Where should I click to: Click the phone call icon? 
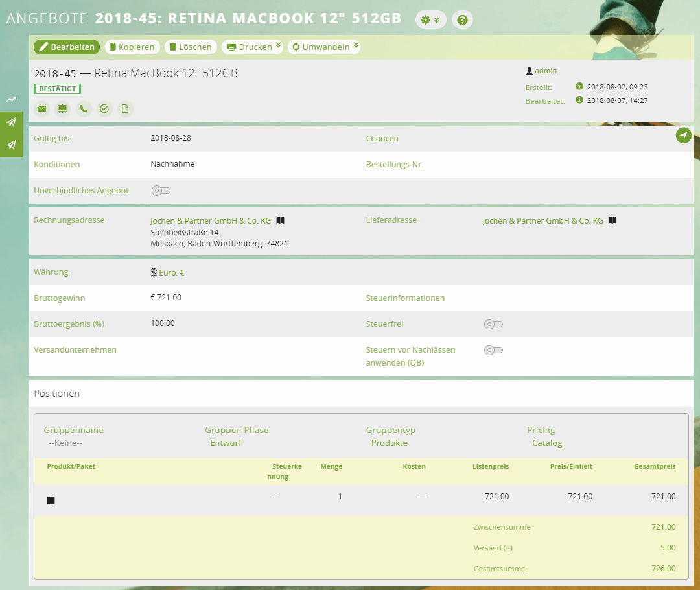click(84, 109)
